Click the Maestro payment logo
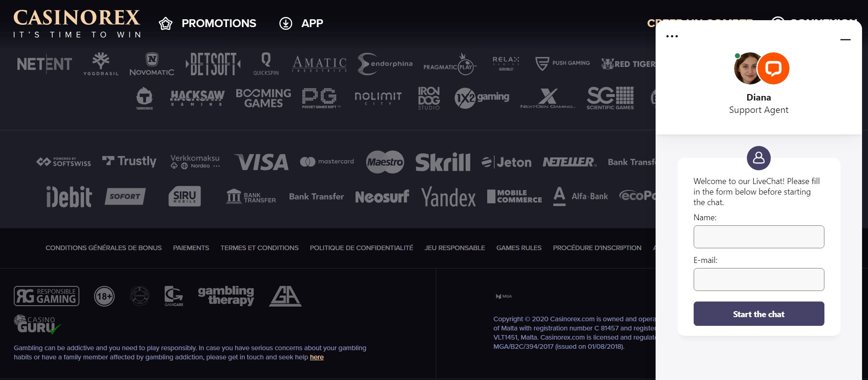The height and width of the screenshot is (380, 868). (385, 162)
